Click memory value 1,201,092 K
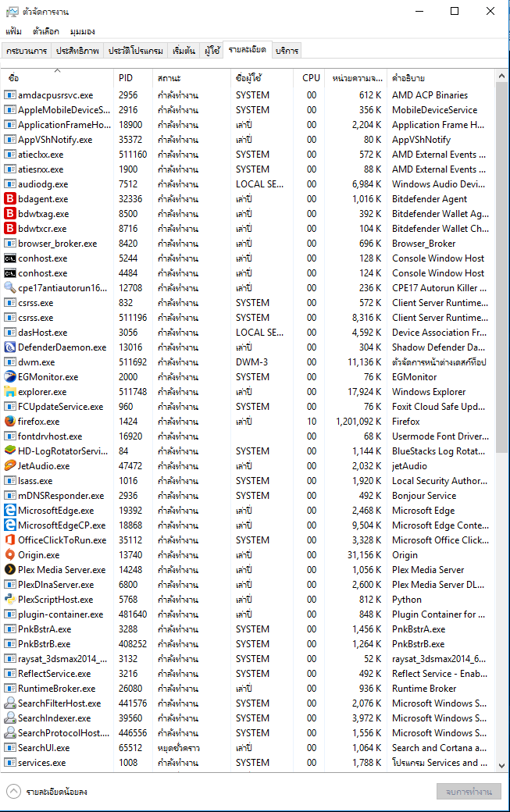510x812 pixels. (358, 422)
